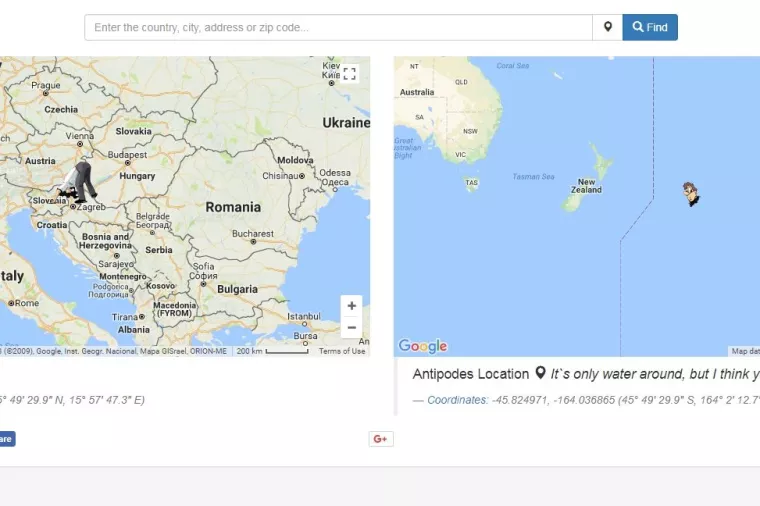Focus the country, city, address search field

338,27
